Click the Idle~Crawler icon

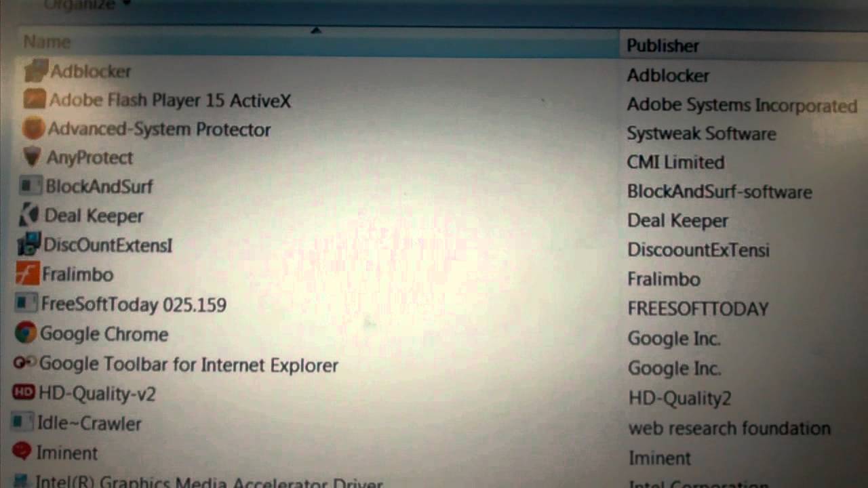(22, 423)
